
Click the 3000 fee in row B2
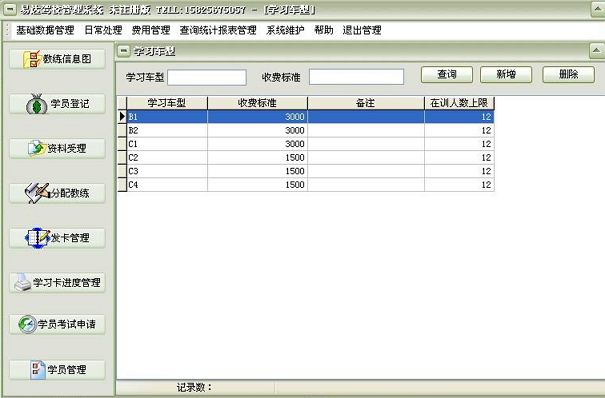coord(257,130)
